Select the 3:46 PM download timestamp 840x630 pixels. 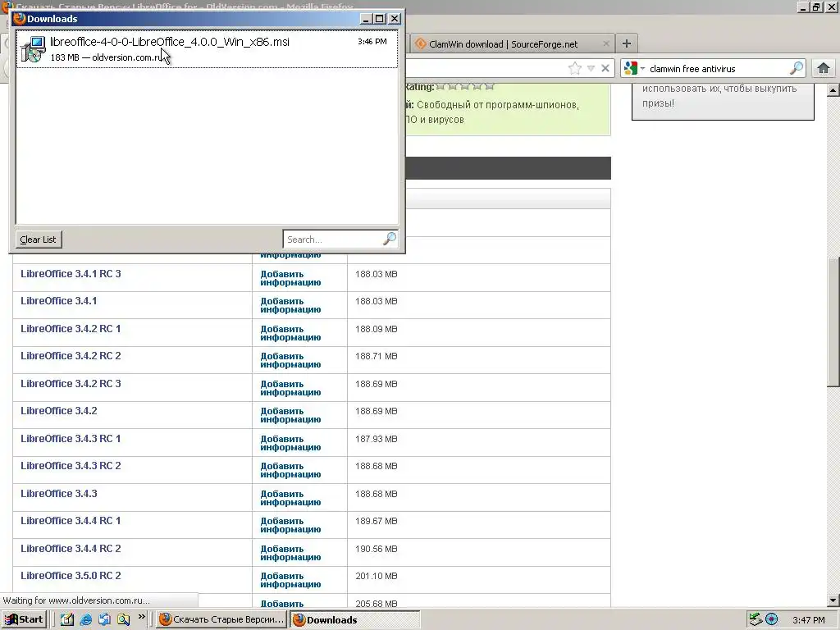point(372,41)
